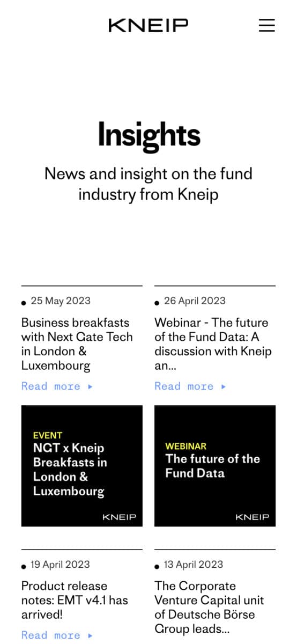297x644 pixels.
Task: Open the NGT x Kneip Breakfasts event thumbnail
Action: coord(82,466)
